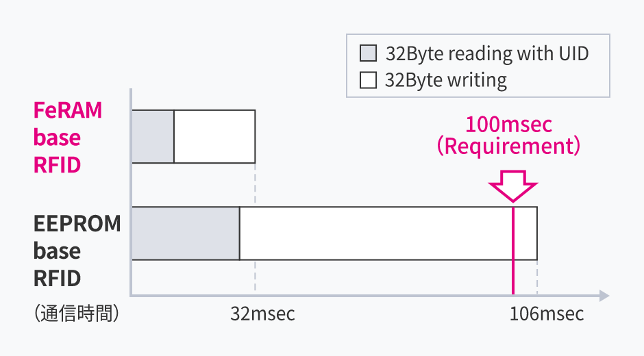Click the white writing segment of FeRAM bar
The image size is (644, 356).
214,136
